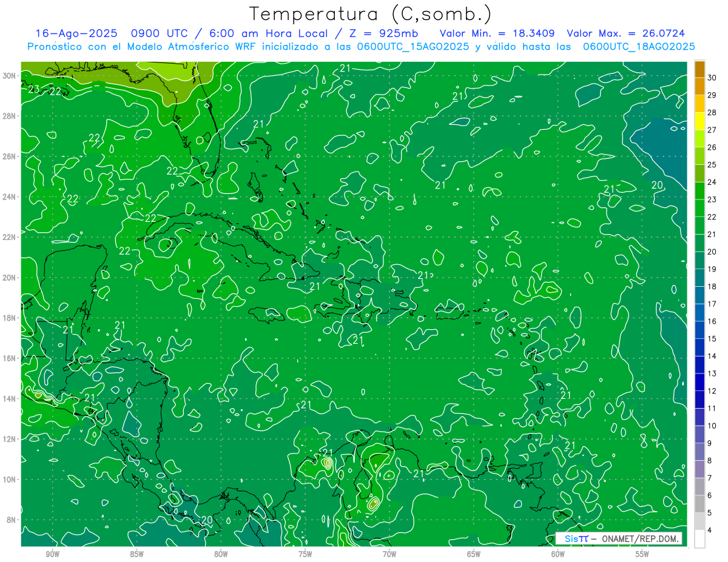Click the '80W' longitude label
Viewport: 728px width, 562px height.
pyautogui.click(x=221, y=554)
